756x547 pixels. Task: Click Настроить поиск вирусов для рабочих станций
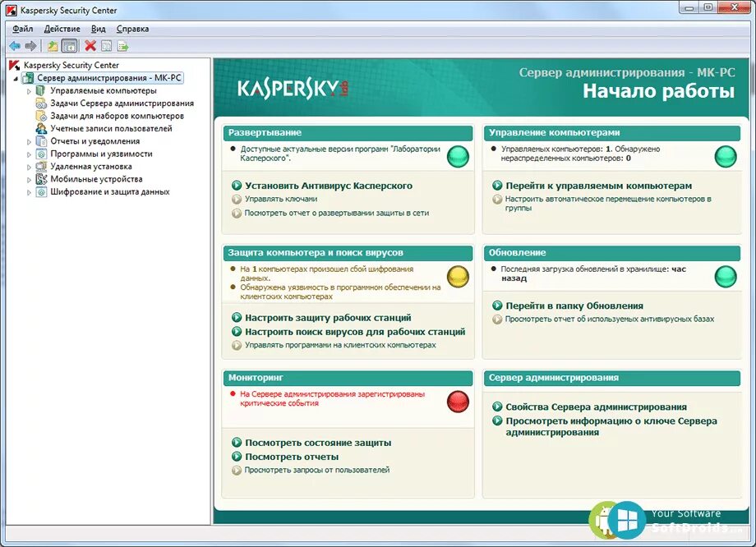355,332
